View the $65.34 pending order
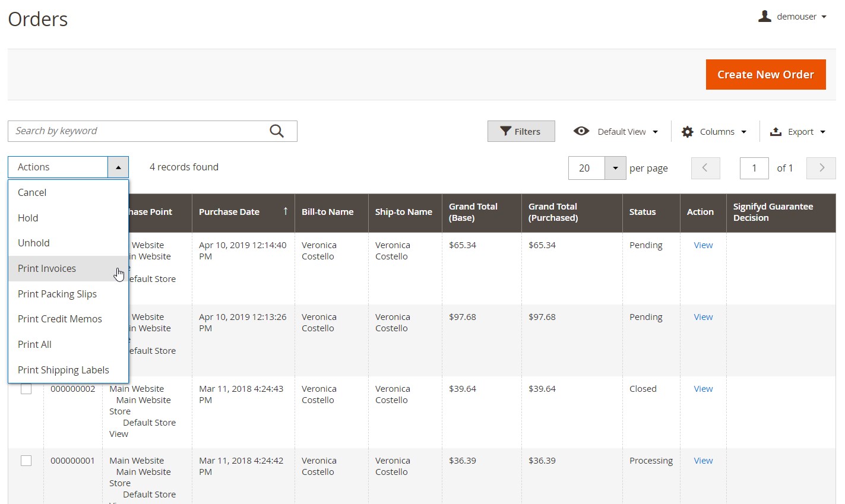Image resolution: width=845 pixels, height=504 pixels. click(x=703, y=245)
